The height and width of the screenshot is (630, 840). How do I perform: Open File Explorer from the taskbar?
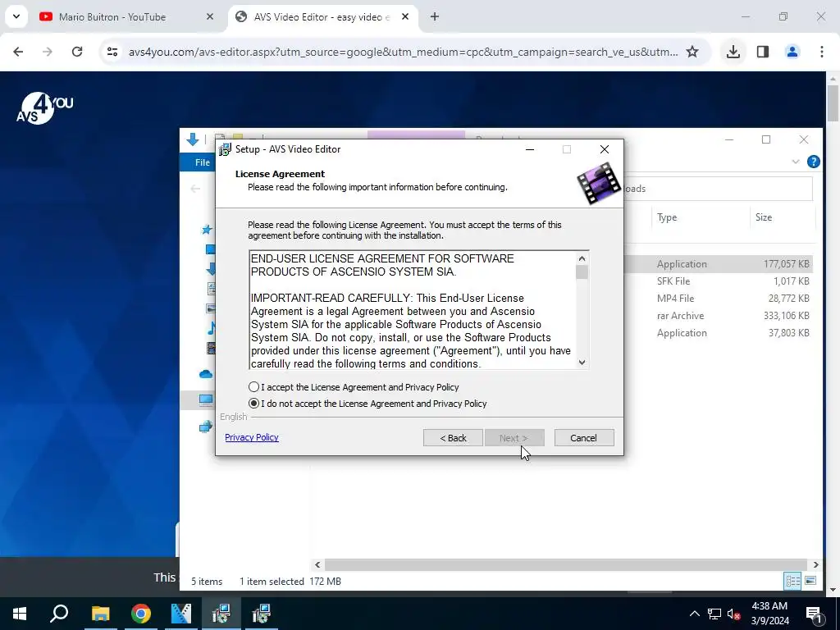100,614
